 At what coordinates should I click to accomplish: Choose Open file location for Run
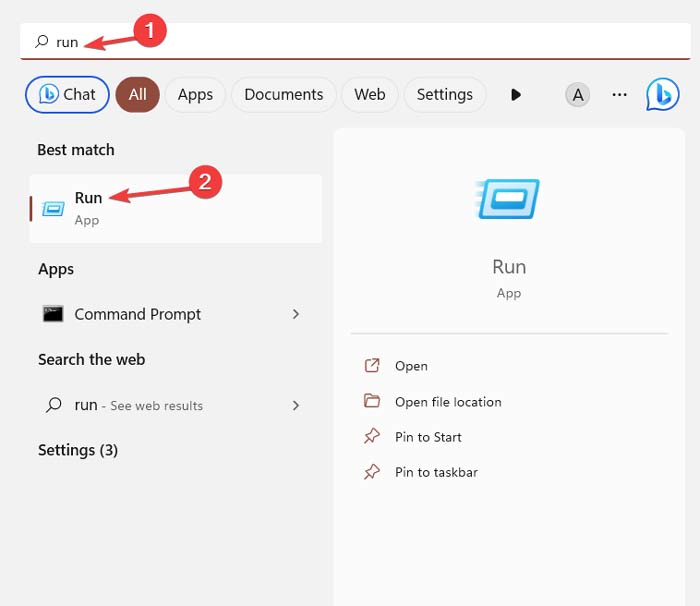[448, 402]
